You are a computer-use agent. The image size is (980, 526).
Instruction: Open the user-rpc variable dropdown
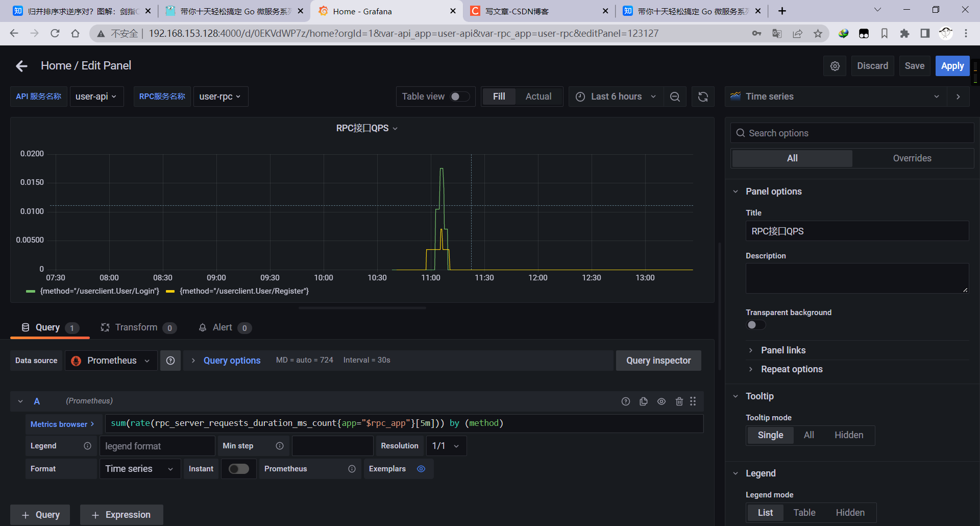220,97
